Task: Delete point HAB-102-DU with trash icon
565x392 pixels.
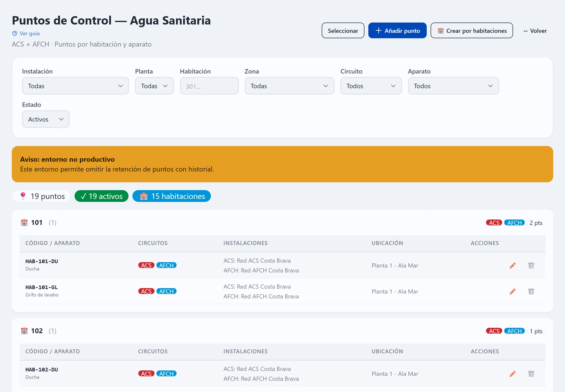Action: click(x=531, y=374)
